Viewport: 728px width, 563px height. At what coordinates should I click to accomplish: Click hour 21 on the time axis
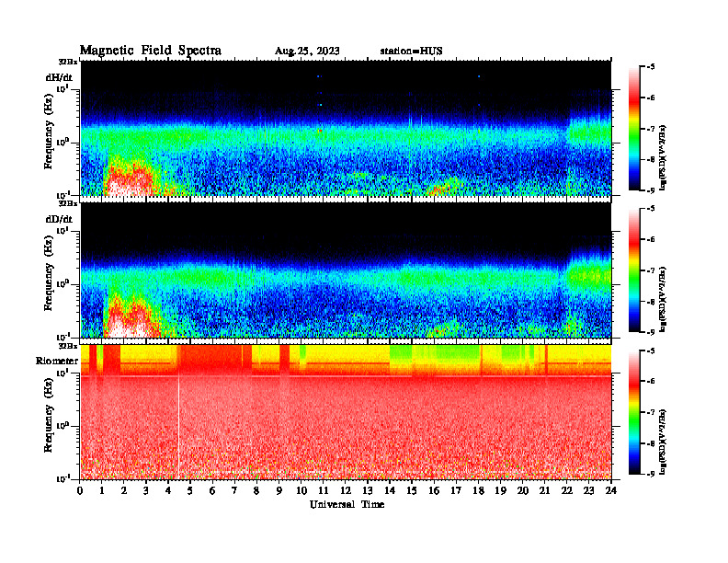(x=544, y=490)
